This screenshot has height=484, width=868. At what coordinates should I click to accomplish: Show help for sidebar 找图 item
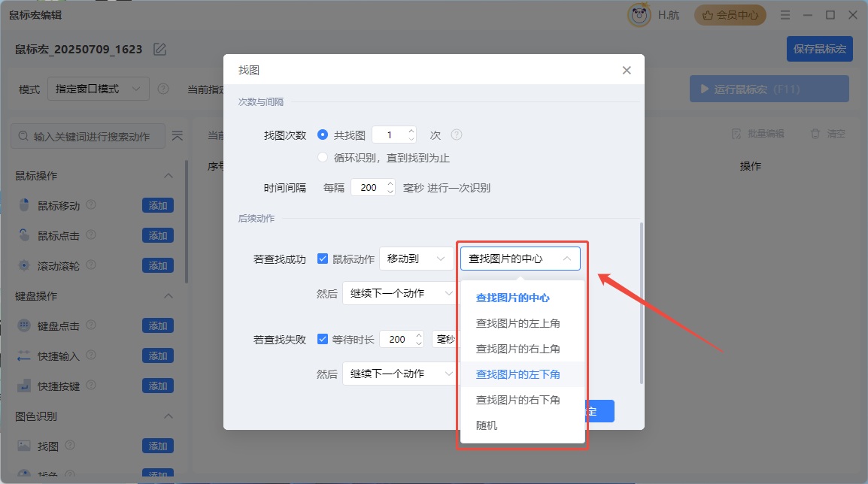pyautogui.click(x=70, y=445)
